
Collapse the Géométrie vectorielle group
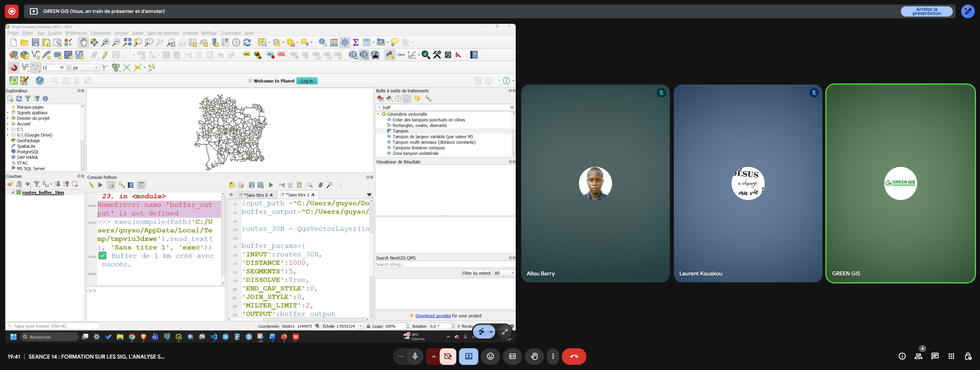coord(378,114)
